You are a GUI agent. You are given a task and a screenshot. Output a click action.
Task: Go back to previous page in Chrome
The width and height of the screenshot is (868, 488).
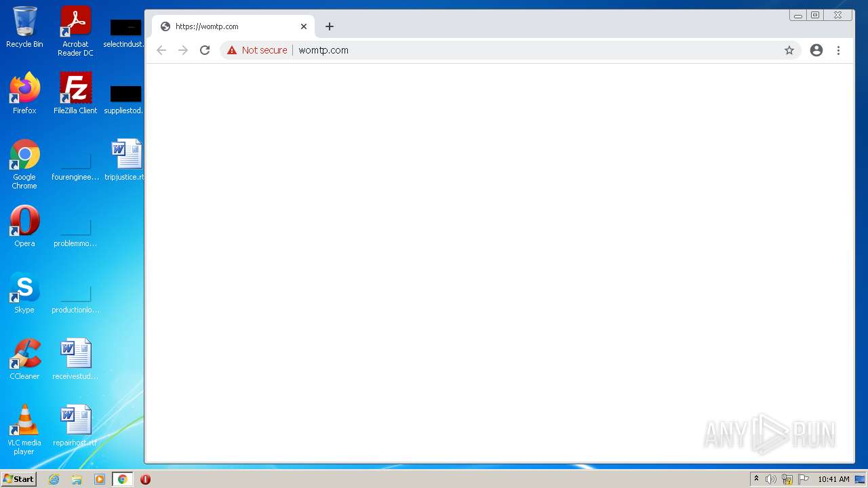coord(161,50)
